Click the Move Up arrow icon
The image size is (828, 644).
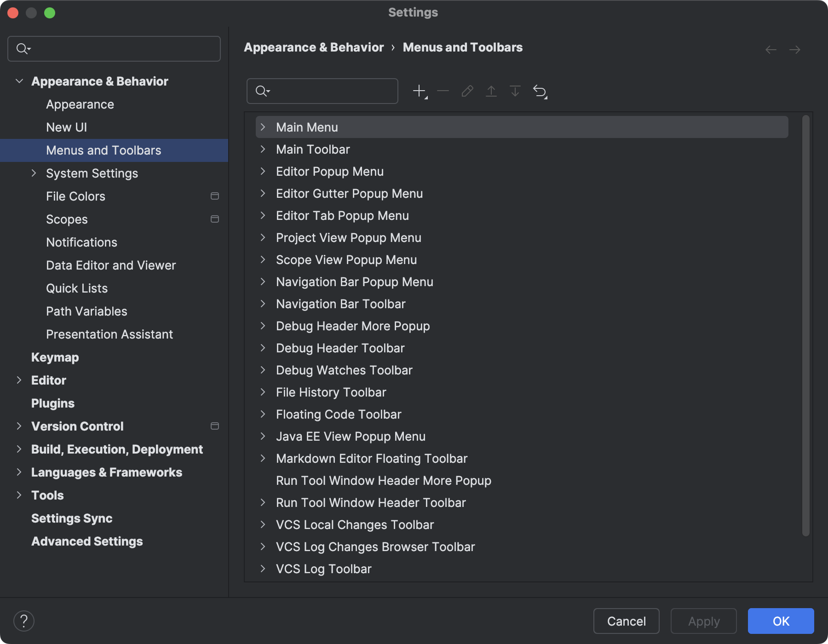point(491,91)
